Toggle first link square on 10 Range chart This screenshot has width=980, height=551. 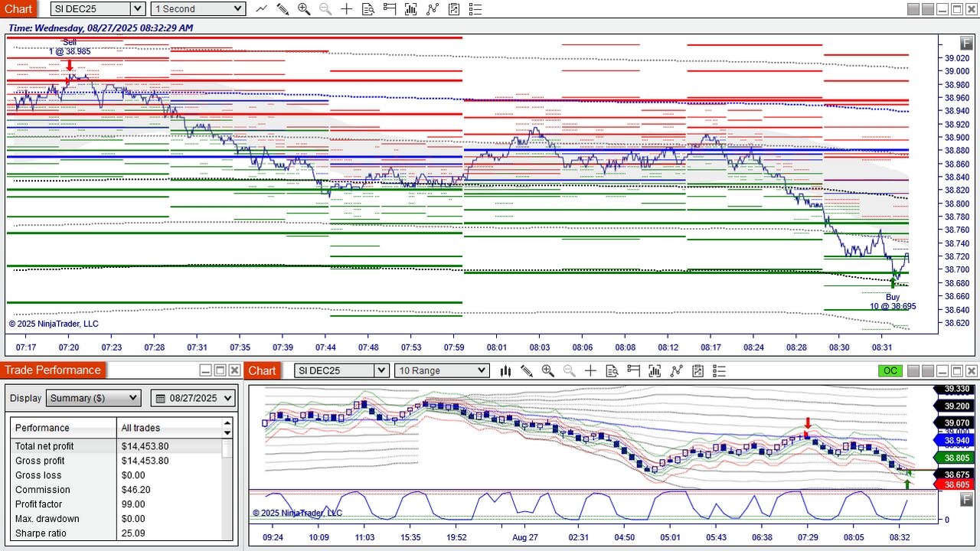click(x=913, y=370)
